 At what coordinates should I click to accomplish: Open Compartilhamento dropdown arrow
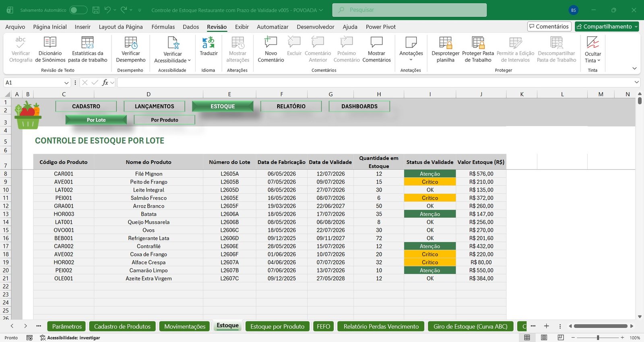636,27
